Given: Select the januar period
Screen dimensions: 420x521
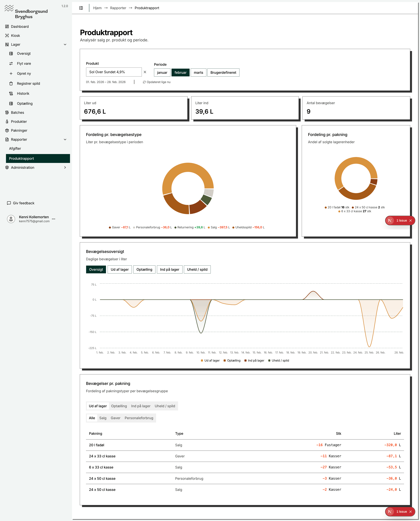Looking at the screenshot, I should [x=162, y=73].
